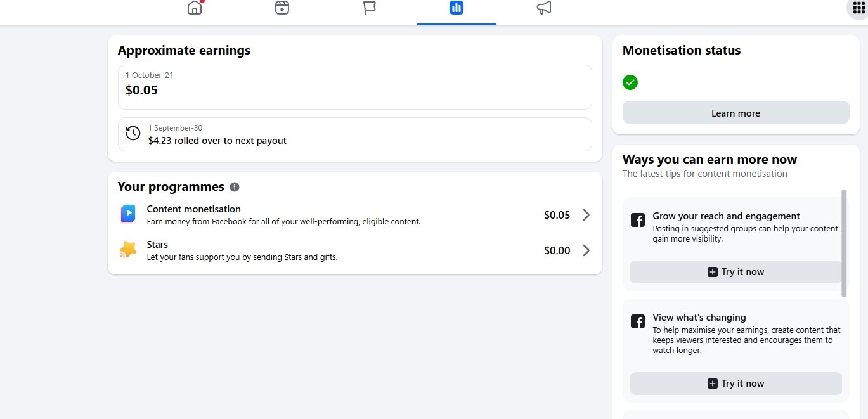Expand Content monetisation with its chevron
Viewport: 868px width, 419px height.
(586, 215)
